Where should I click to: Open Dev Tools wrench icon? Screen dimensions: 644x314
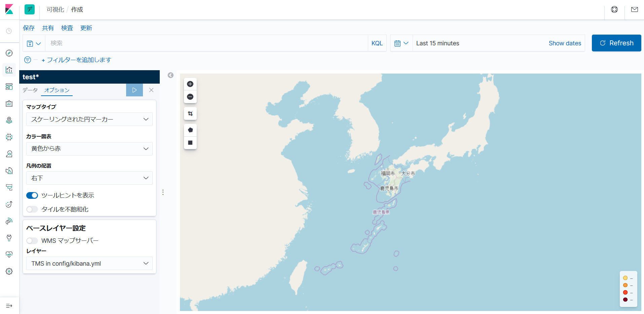pos(9,238)
